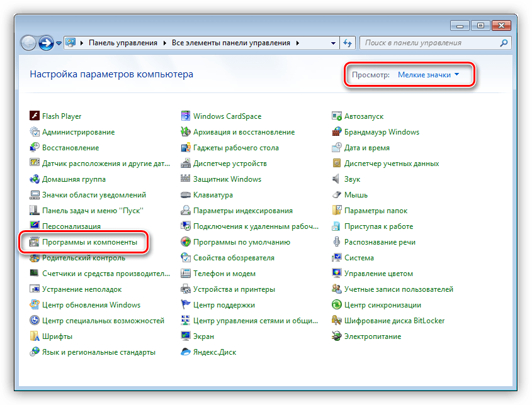Open Параметры индексирования link
Image resolution: width=532 pixels, height=405 pixels.
(243, 211)
